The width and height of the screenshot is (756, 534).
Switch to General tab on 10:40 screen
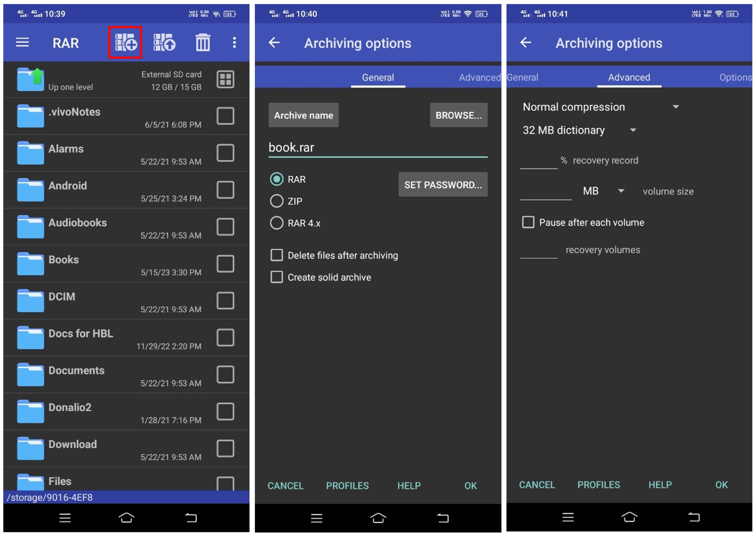point(378,77)
